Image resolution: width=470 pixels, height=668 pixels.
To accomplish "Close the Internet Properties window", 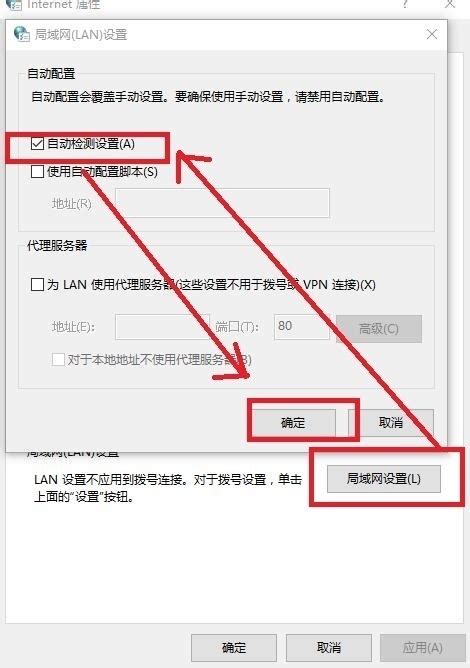I will tap(450, 4).
